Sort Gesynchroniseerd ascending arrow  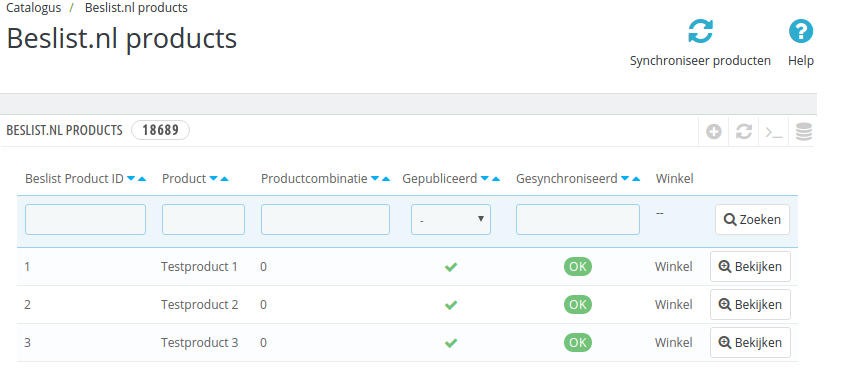(636, 179)
